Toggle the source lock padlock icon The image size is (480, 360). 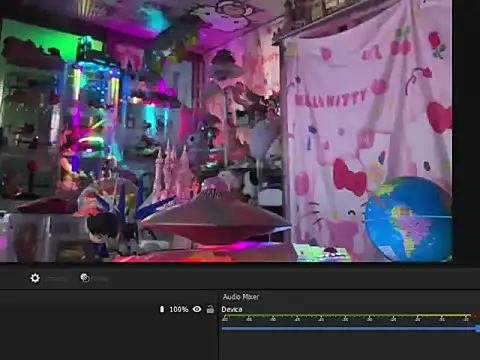point(210,309)
